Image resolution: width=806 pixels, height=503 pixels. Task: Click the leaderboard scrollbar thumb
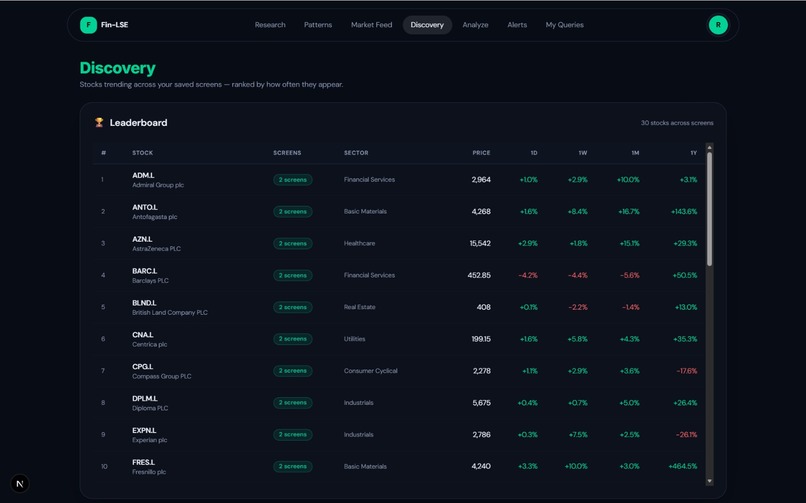[709, 209]
